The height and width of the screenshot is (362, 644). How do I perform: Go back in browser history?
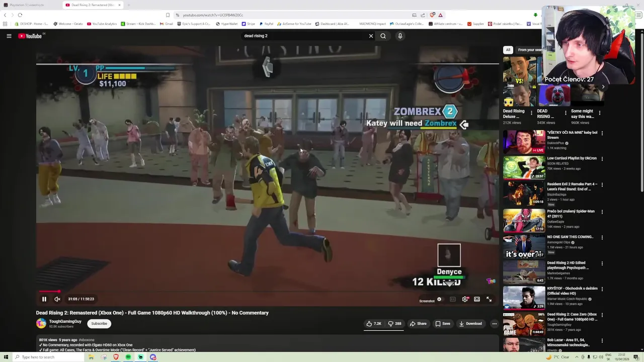[x=6, y=15]
